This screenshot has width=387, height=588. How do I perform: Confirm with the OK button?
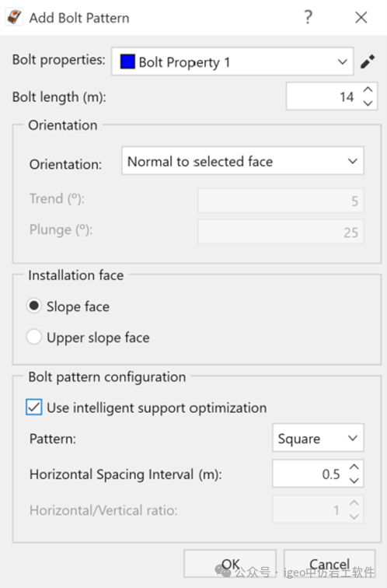[230, 564]
